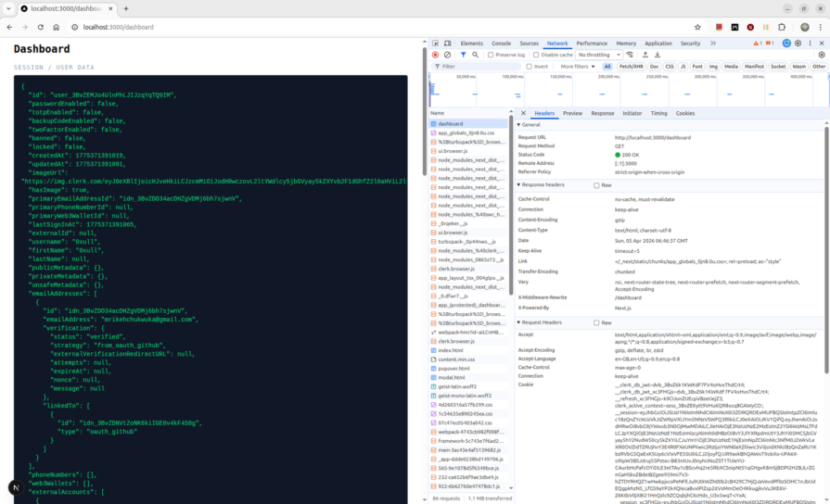Open Chrome three-dot menu
The height and width of the screenshot is (504, 830).
pos(821,27)
